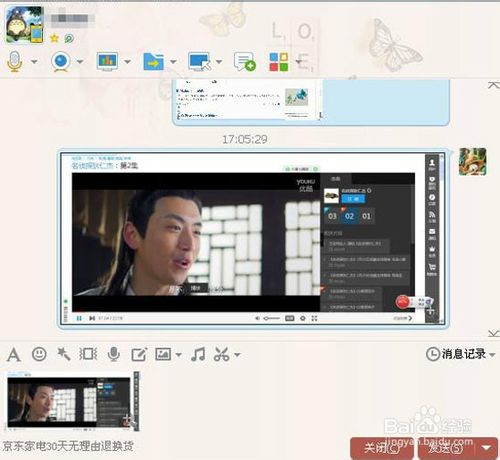Send a window shake nudge
The width and height of the screenshot is (500, 460).
[x=88, y=354]
